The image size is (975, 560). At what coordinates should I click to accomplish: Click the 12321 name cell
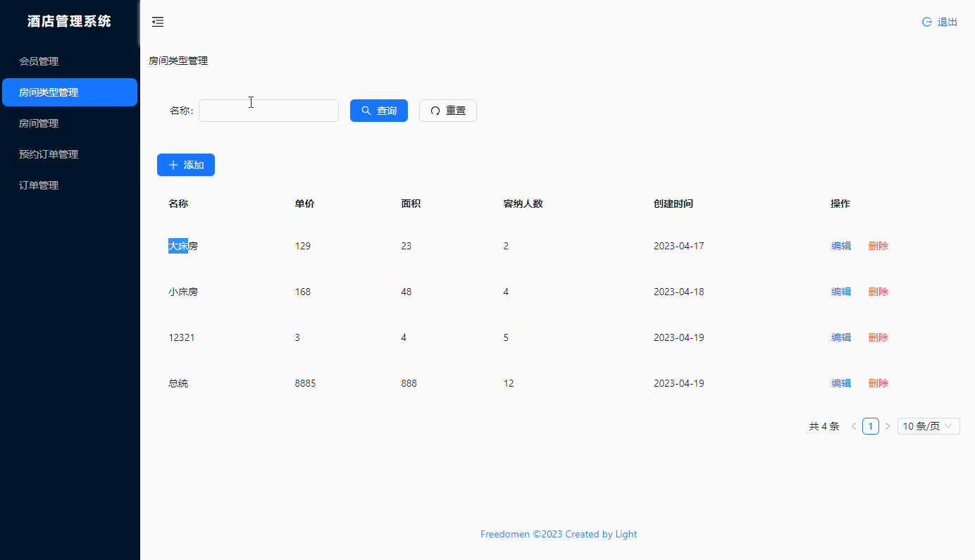tap(182, 337)
